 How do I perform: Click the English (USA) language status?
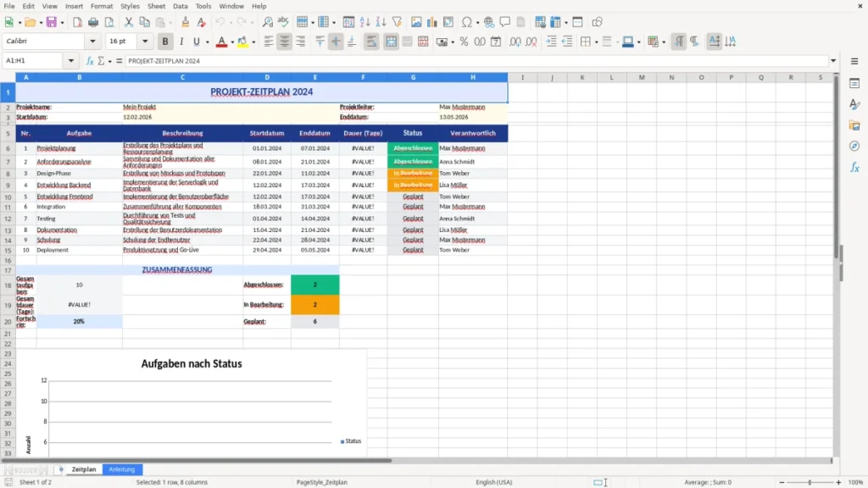click(494, 482)
